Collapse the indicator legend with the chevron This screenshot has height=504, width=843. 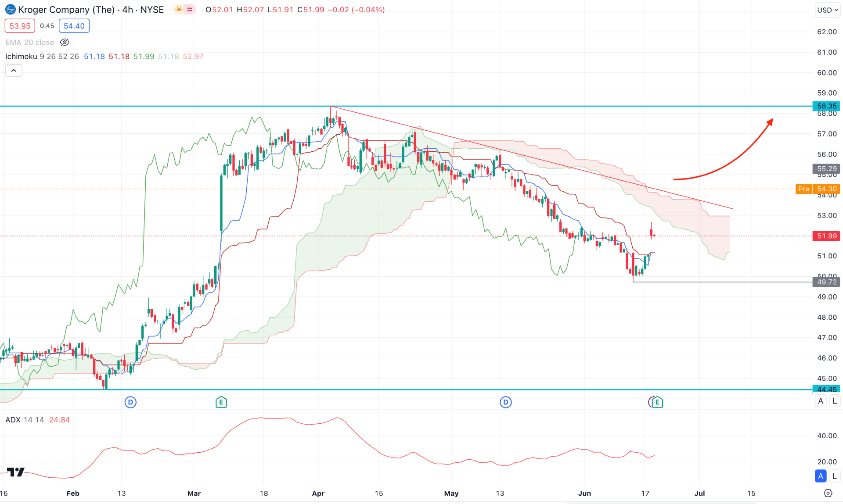(x=14, y=71)
